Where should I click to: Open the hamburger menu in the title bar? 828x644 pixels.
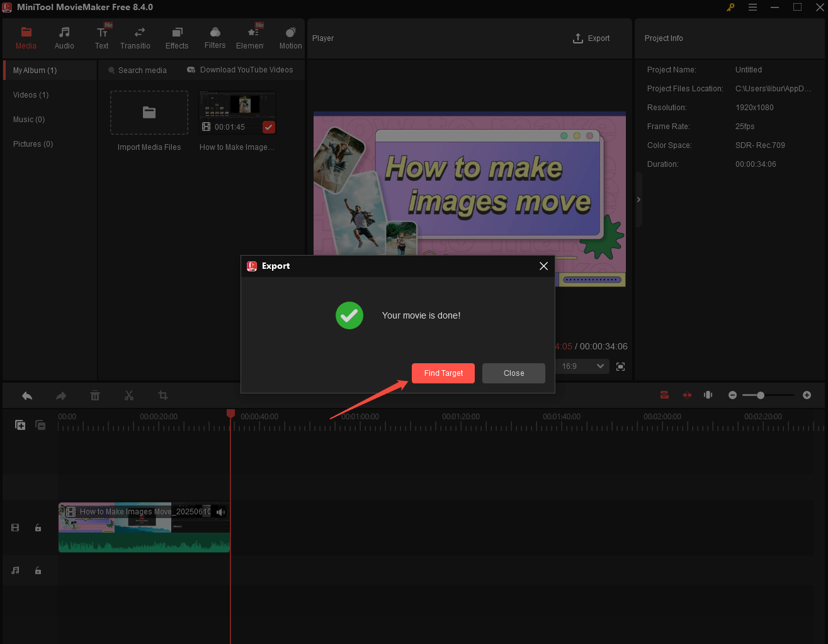tap(752, 8)
